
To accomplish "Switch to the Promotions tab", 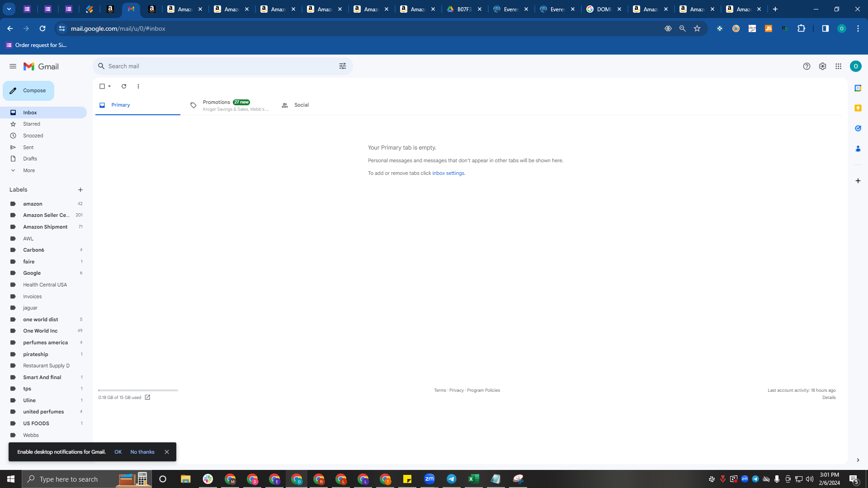I will pyautogui.click(x=229, y=105).
